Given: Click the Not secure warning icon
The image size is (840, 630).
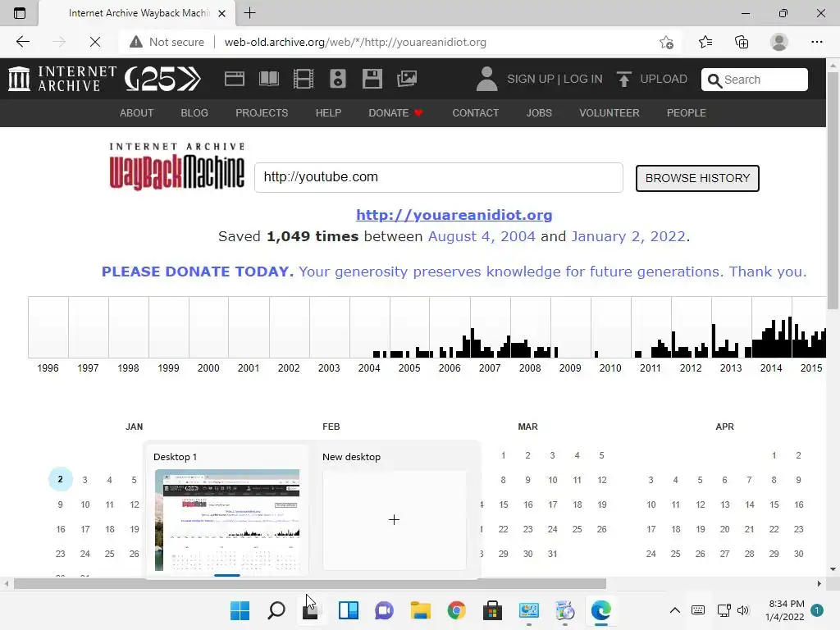Looking at the screenshot, I should (136, 42).
